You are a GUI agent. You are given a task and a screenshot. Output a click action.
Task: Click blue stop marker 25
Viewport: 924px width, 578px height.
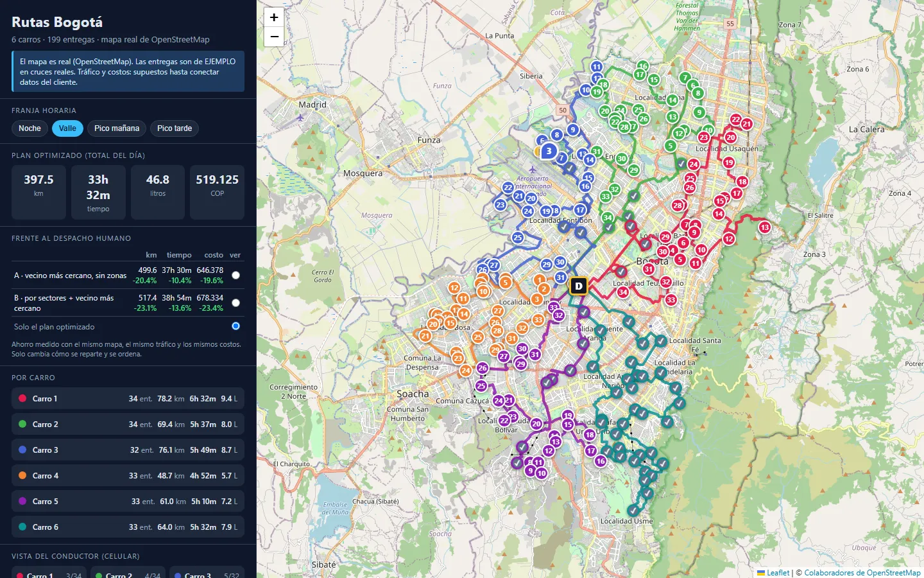(518, 238)
